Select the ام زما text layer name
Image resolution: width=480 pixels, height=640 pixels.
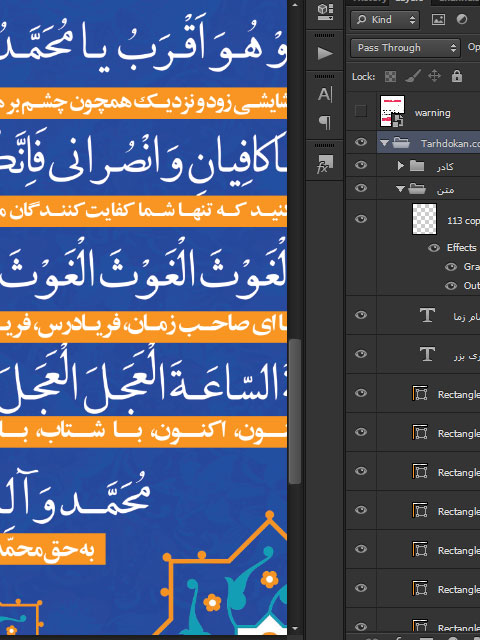coord(467,317)
